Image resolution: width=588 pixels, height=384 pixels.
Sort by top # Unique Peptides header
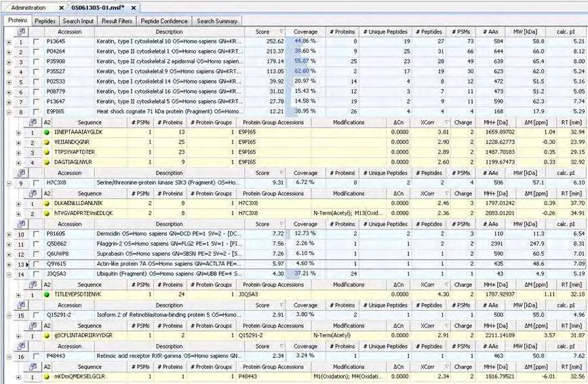[x=386, y=32]
